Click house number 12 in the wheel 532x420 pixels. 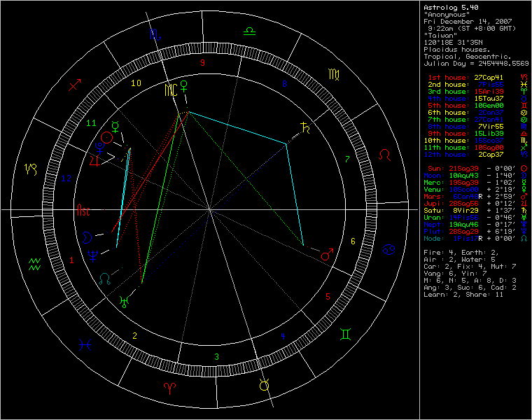coord(66,178)
